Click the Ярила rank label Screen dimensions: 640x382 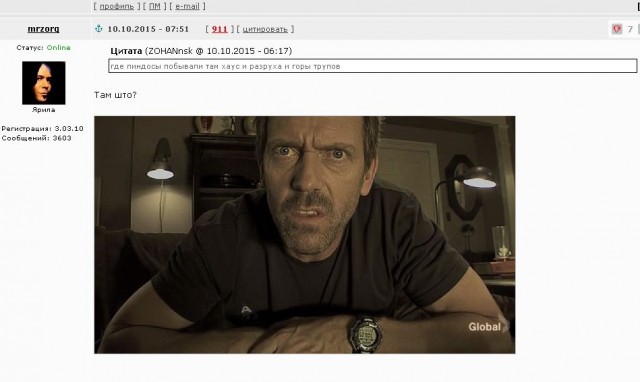[x=44, y=110]
